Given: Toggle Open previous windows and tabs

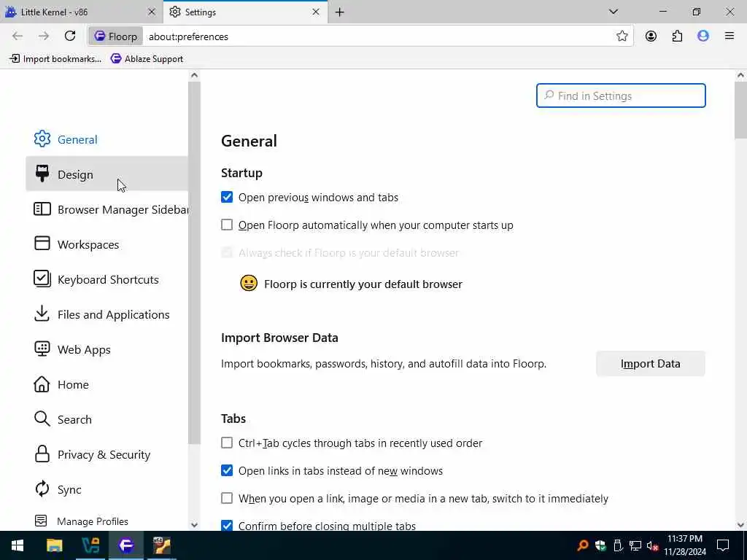Looking at the screenshot, I should pos(227,197).
